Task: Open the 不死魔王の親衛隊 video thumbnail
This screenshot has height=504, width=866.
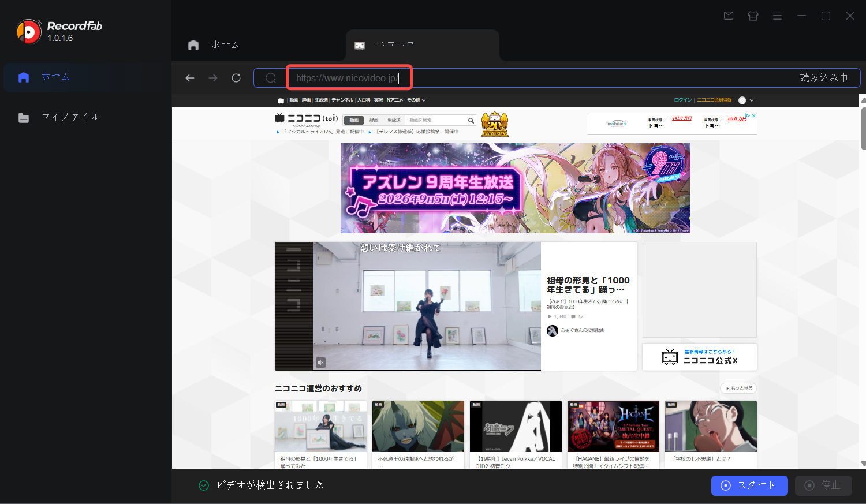Action: point(418,426)
